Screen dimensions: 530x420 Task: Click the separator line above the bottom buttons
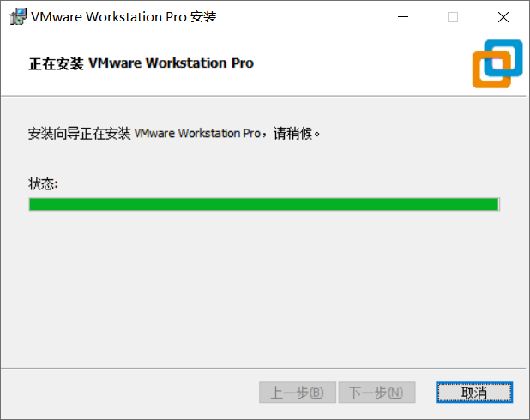click(x=263, y=368)
